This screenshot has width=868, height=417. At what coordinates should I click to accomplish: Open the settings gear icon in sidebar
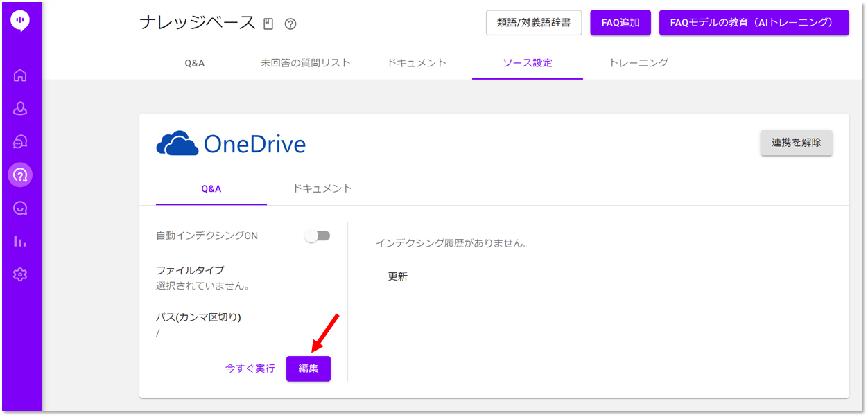[20, 275]
